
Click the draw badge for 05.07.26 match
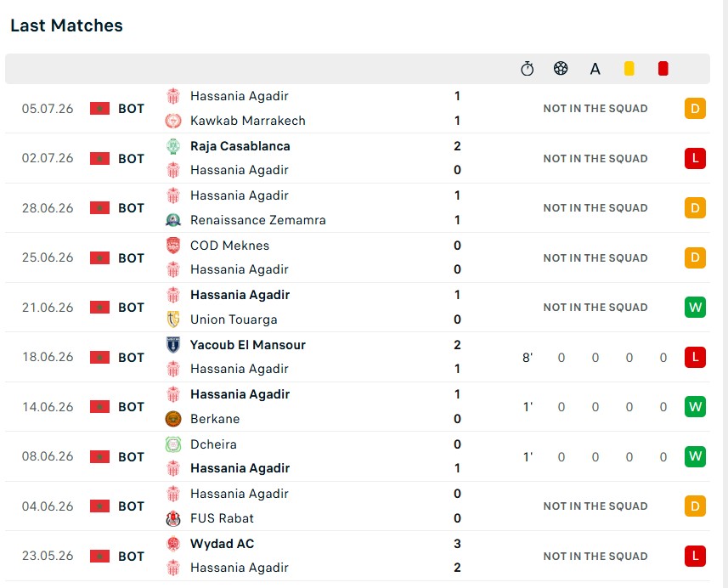(695, 109)
